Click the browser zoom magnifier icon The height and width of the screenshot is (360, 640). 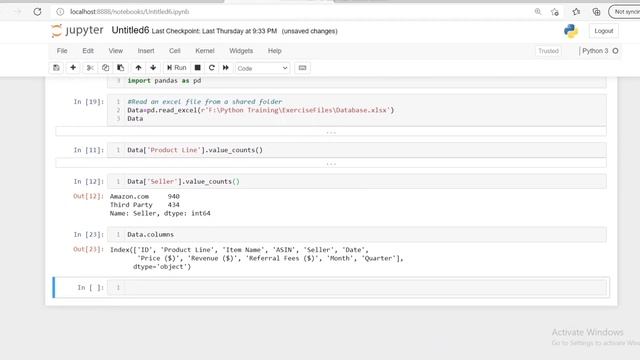click(x=538, y=12)
